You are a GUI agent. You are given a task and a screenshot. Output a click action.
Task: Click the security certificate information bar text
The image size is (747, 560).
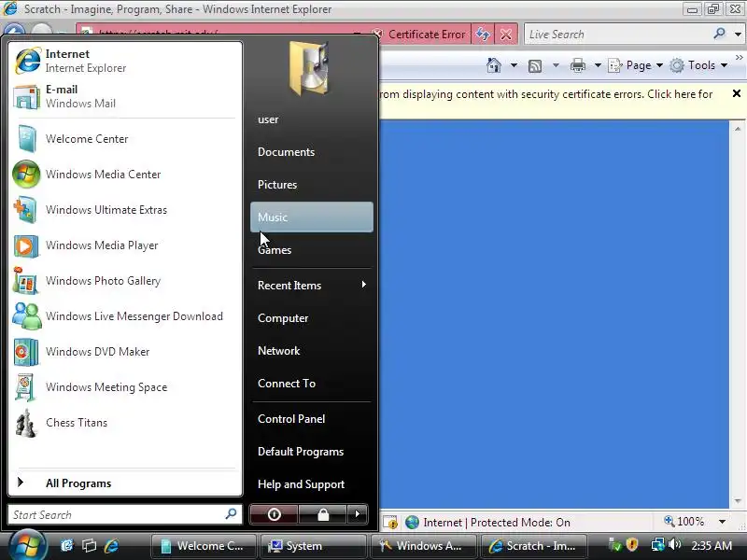click(546, 94)
